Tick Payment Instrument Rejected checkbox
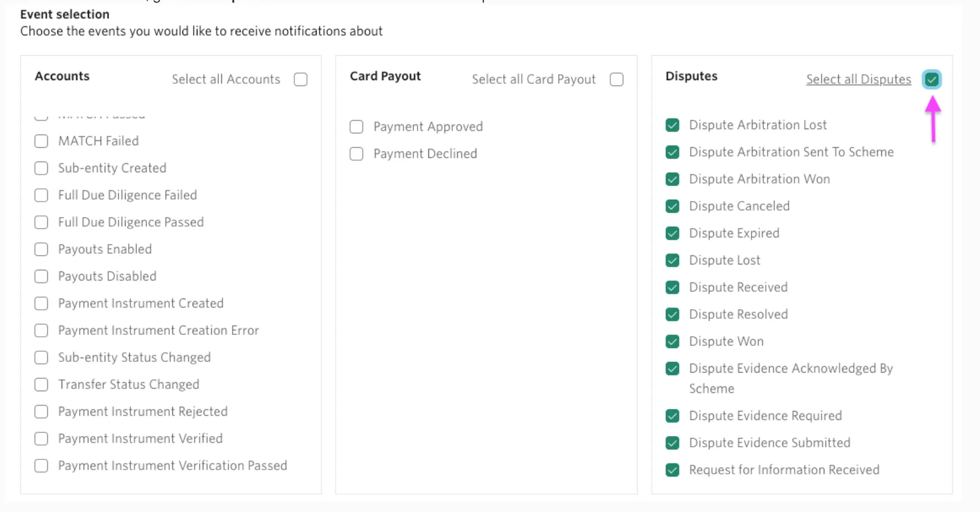Screen dimensions: 980x512 pos(41,412)
